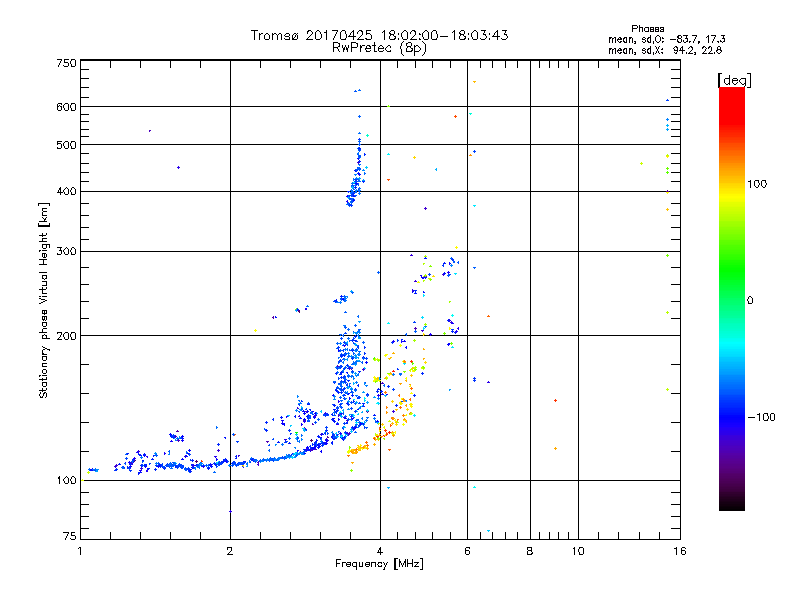Click the '[deg]' colorbar unit label

(x=734, y=80)
